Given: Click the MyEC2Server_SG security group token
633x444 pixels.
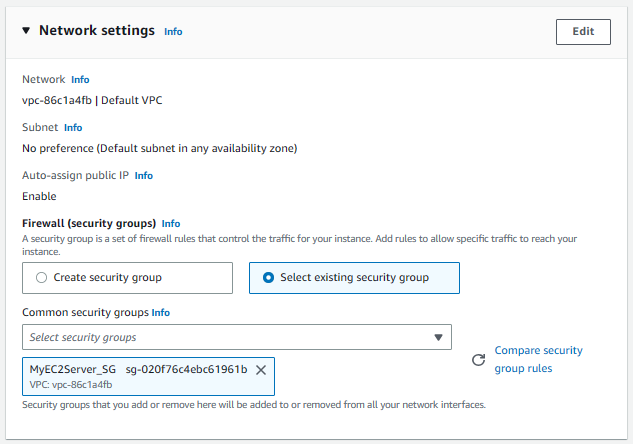Looking at the screenshot, I should [x=148, y=376].
